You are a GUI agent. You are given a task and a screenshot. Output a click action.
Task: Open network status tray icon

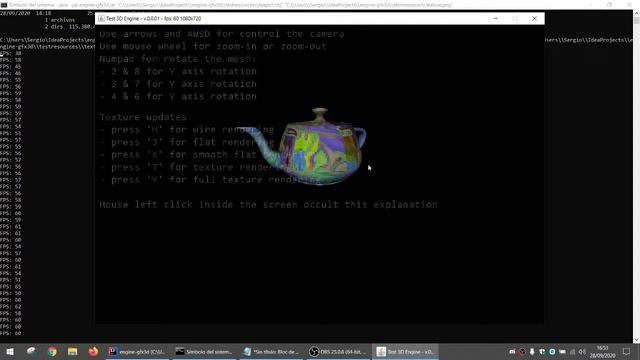pyautogui.click(x=572, y=351)
